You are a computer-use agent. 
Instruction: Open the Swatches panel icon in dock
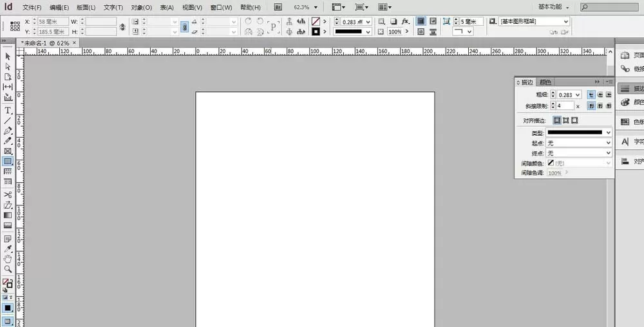click(x=625, y=122)
